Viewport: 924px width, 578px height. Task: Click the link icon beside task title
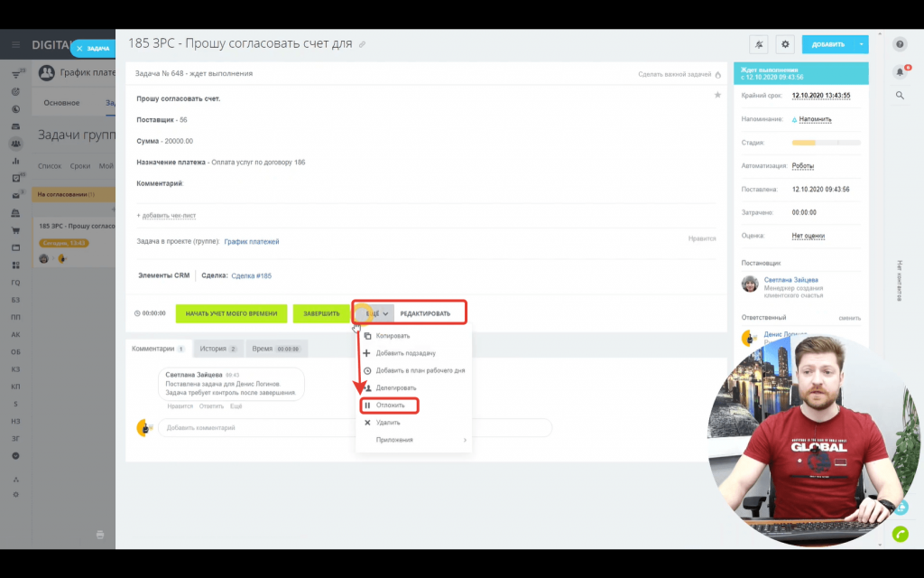point(363,44)
